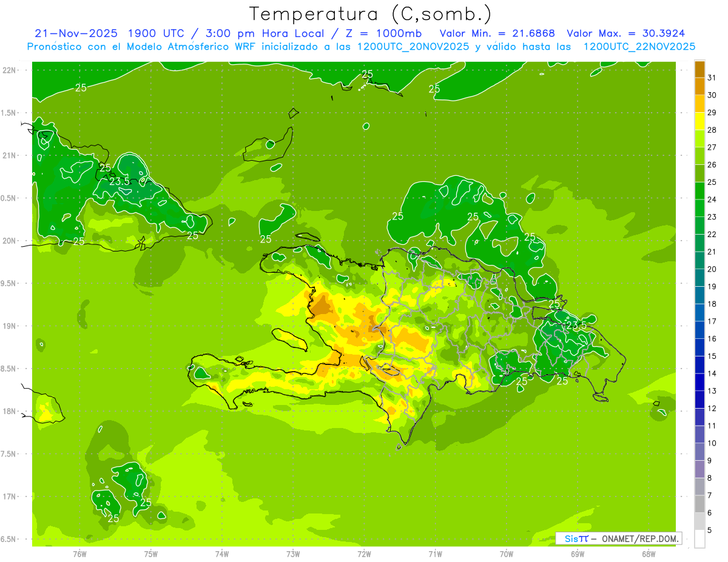Viewport: 728px width, 562px height.
Task: Click the colorbar label "29"
Action: (712, 113)
